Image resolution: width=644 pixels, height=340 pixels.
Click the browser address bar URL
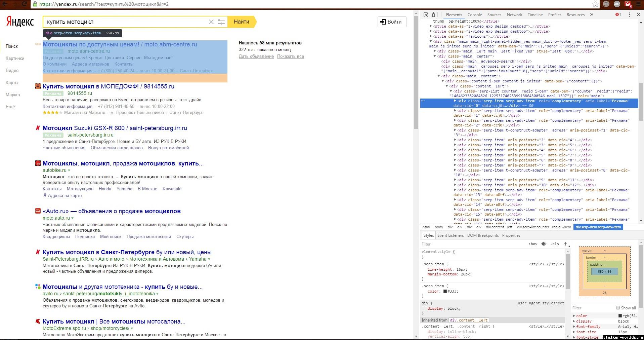pos(104,4)
